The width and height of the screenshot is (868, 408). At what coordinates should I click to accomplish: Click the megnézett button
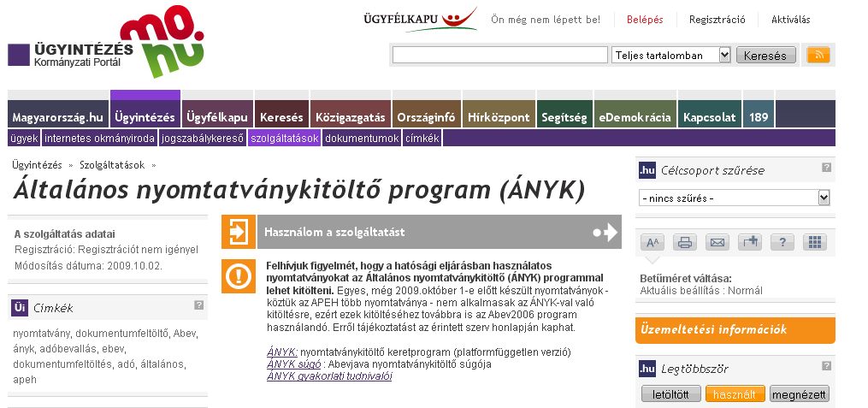tap(800, 394)
